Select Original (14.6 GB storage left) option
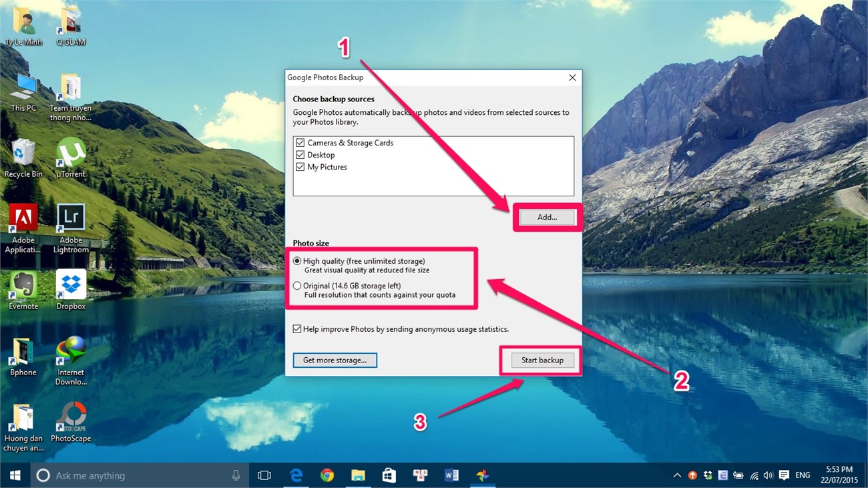Viewport: 868px width, 488px height. point(297,286)
